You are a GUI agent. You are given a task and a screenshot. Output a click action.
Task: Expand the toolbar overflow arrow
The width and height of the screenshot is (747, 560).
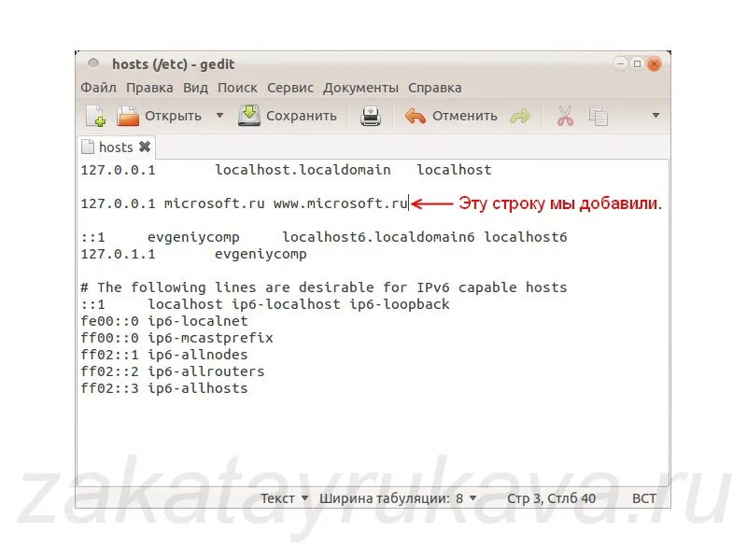pyautogui.click(x=655, y=115)
